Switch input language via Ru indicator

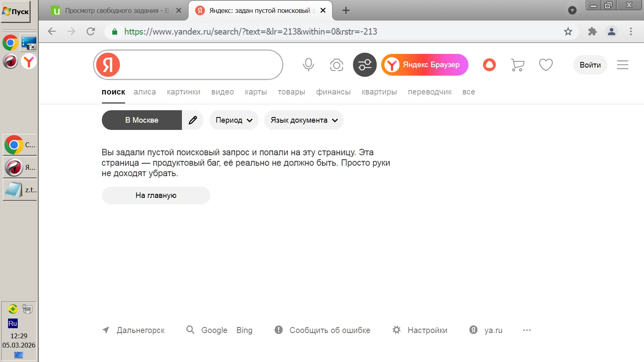point(12,323)
